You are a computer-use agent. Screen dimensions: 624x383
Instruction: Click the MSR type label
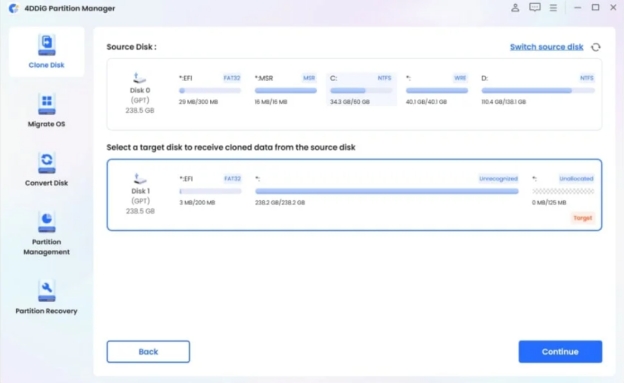click(309, 78)
